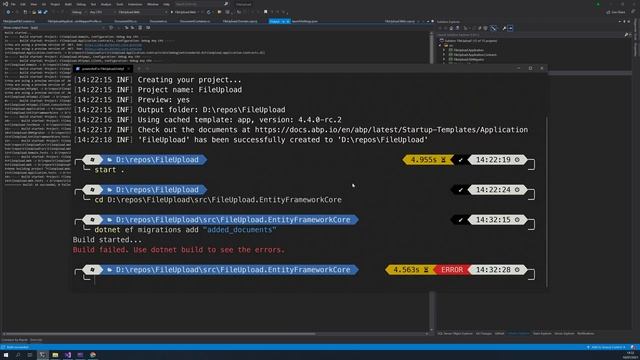The height and width of the screenshot is (360, 640).
Task: Expand the FileUpload.Application project node
Action: point(444,50)
